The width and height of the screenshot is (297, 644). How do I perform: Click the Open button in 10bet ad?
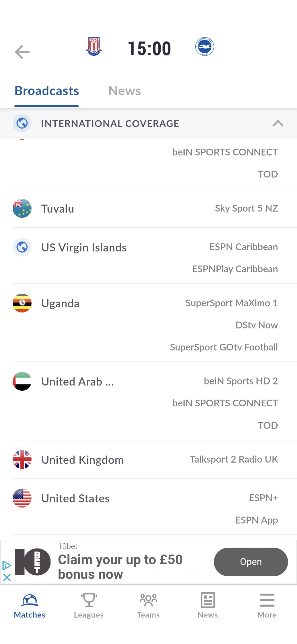coord(251,562)
